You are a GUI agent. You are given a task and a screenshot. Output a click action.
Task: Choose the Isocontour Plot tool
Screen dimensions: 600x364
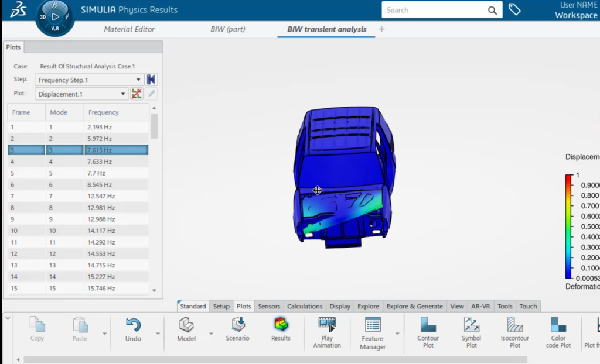514,326
